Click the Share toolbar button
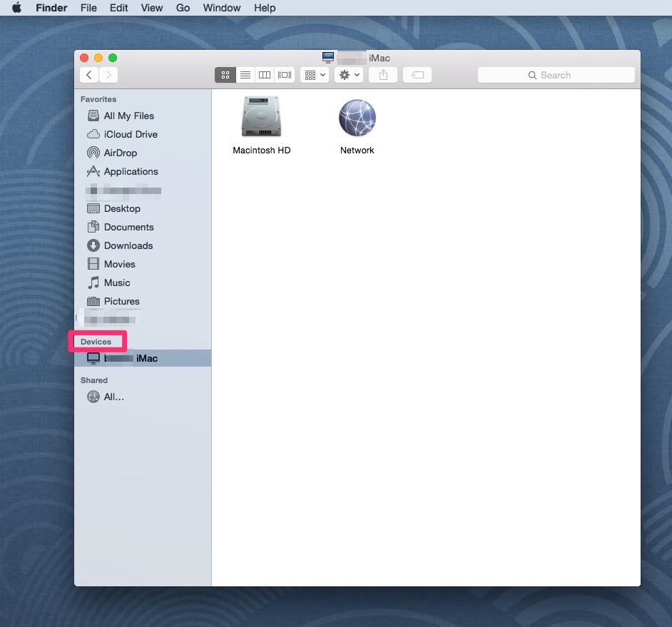Screen dimensions: 672x627 point(383,75)
